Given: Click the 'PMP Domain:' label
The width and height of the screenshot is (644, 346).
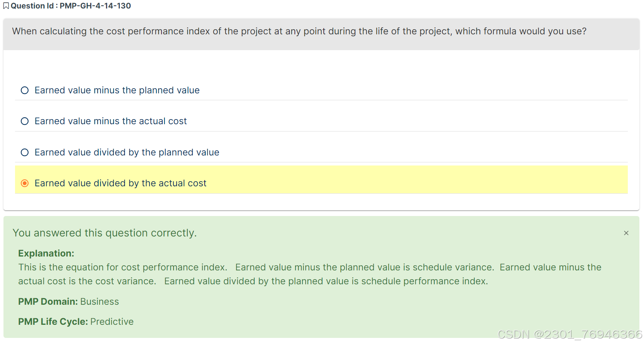Looking at the screenshot, I should coord(48,302).
